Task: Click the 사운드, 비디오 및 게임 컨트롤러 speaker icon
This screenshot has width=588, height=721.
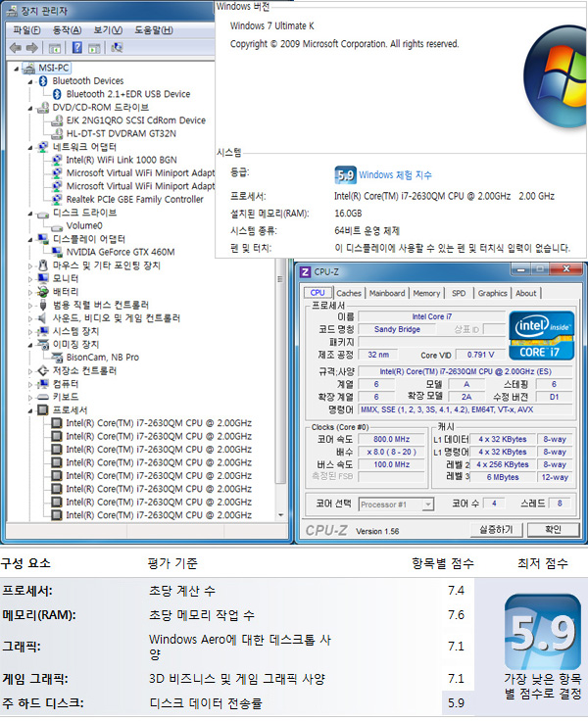Action: click(43, 318)
